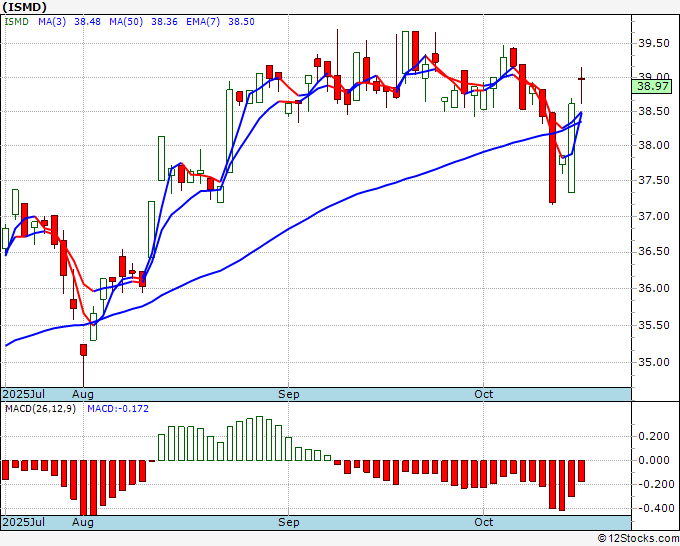The width and height of the screenshot is (680, 546).
Task: Click the MA(50) legend label
Action: tap(126, 22)
